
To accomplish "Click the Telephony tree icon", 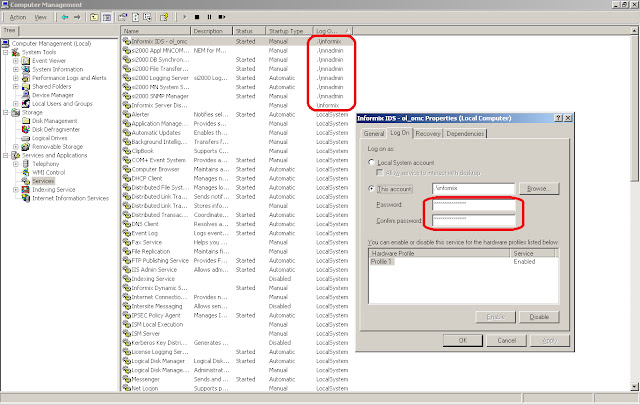I will 26,164.
